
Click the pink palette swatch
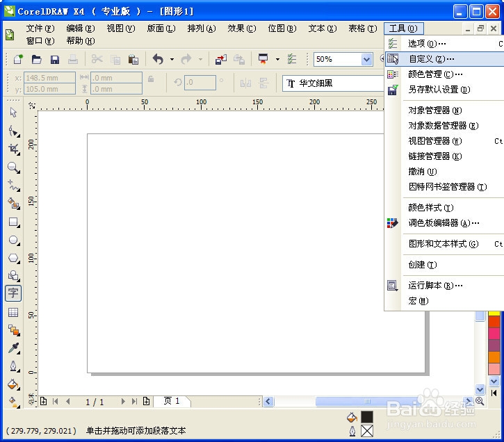coord(494,334)
